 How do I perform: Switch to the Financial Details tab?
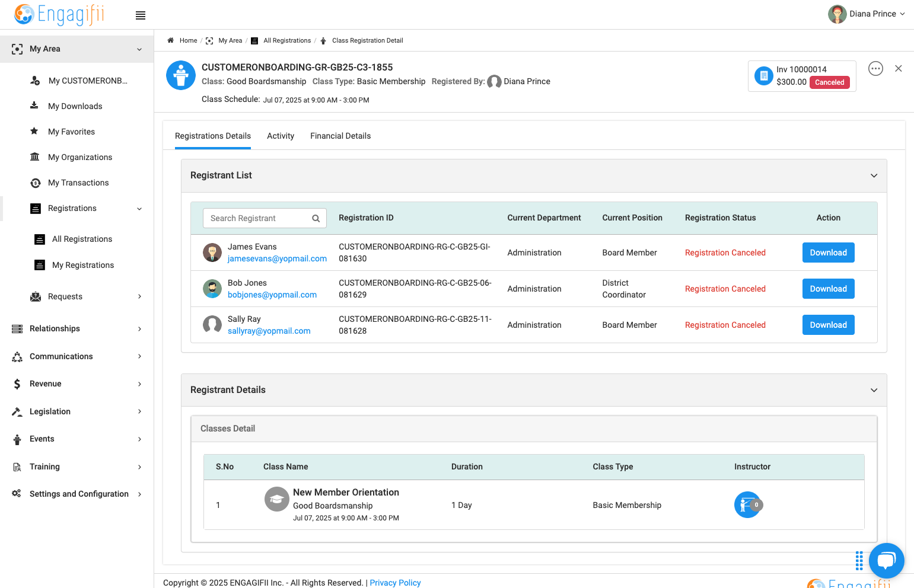340,136
